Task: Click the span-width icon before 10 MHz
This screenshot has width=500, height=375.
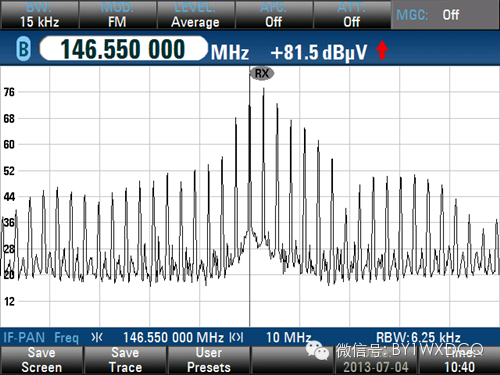Action: tap(236, 338)
